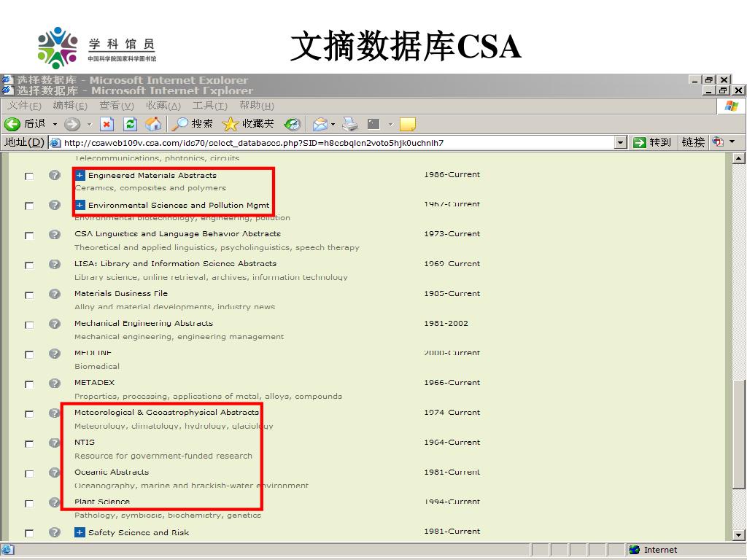Open the History icon in the toolbar

tap(292, 124)
